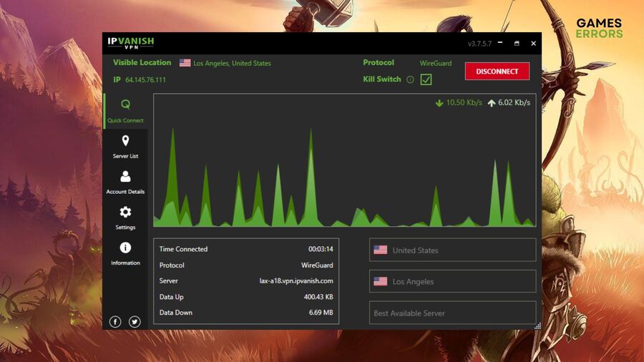This screenshot has width=644, height=362.
Task: Open the Best Available Server dropdown
Action: tap(453, 313)
